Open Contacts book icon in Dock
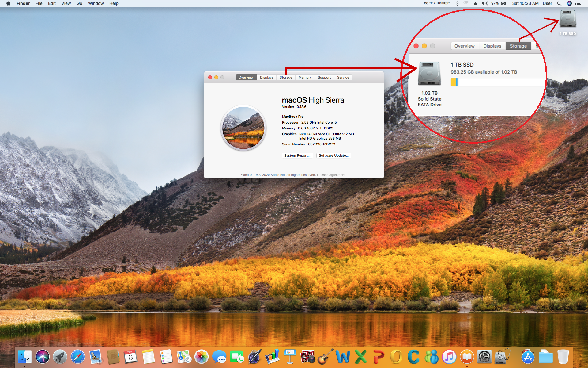This screenshot has height=368, width=588. coord(113,357)
